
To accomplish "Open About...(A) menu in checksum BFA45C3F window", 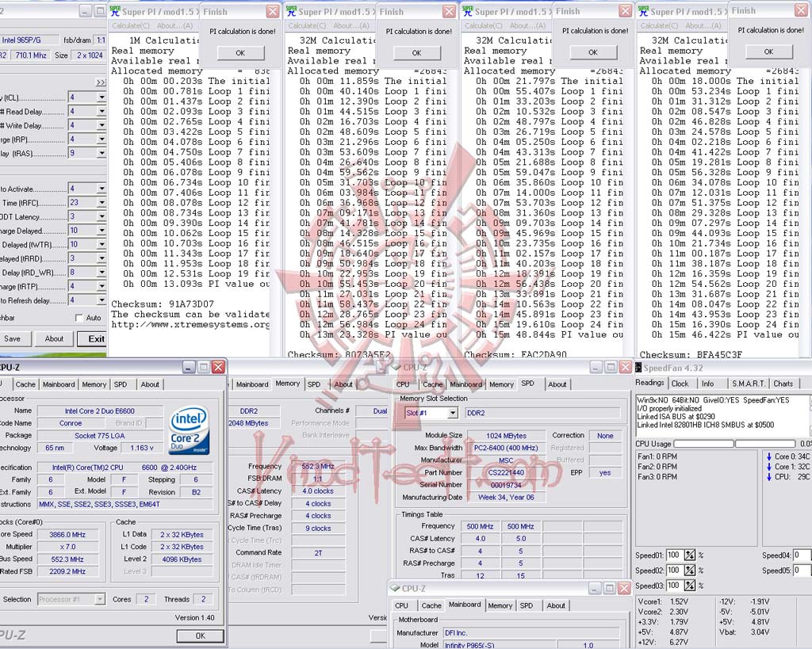I will coord(703,25).
